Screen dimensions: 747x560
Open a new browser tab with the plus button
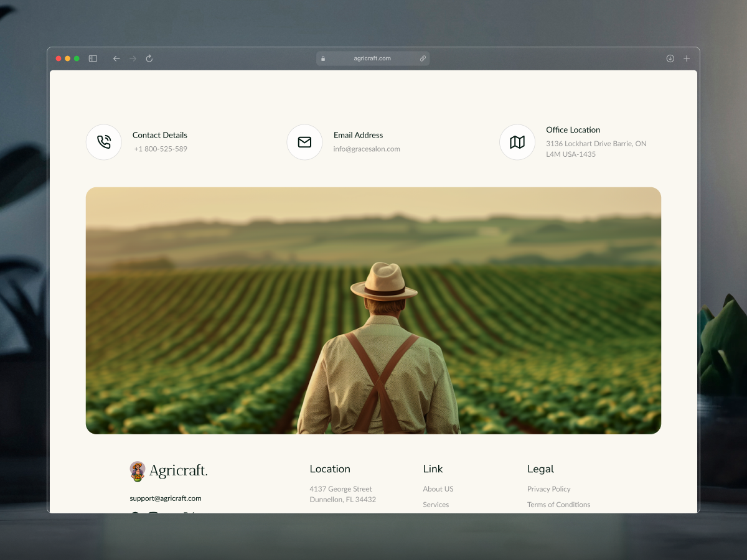686,58
